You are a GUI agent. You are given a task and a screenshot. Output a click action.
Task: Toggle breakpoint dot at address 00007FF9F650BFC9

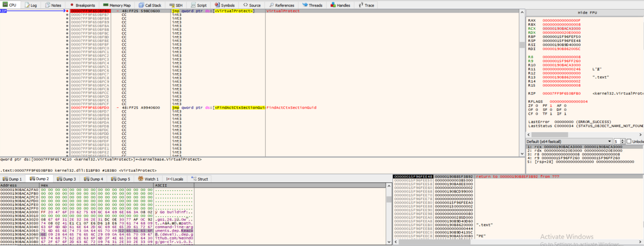click(67, 82)
